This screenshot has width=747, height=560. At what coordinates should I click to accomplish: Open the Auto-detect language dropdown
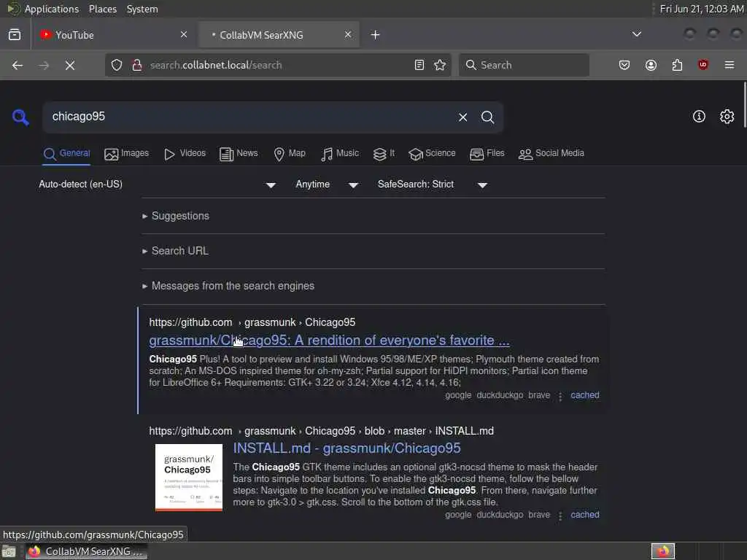158,184
